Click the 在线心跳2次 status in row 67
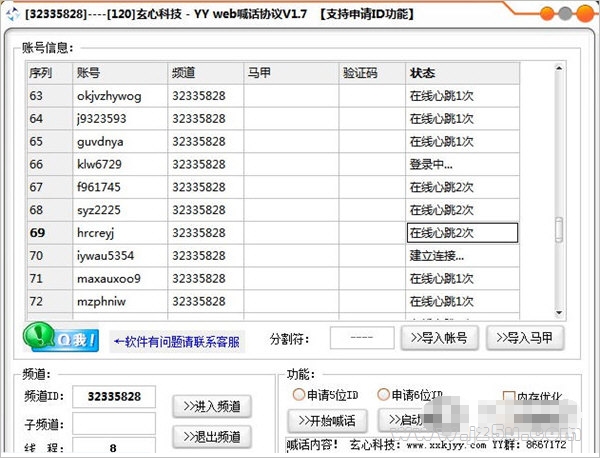This screenshot has height=458, width=600. [463, 187]
